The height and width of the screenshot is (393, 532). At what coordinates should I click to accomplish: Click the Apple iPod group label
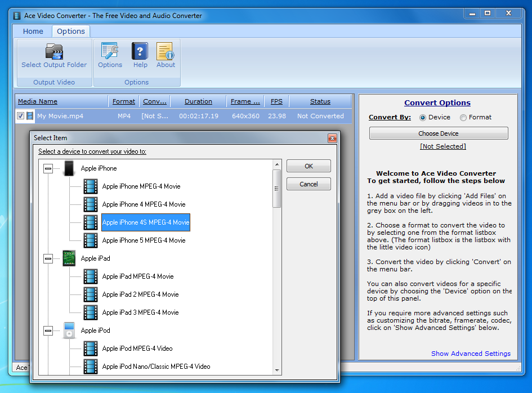[95, 331]
